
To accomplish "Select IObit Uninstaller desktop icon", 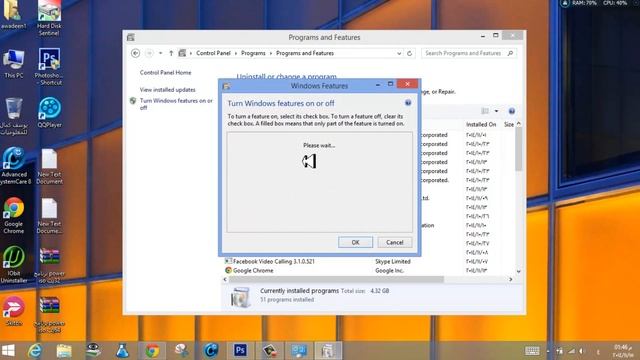I will click(x=13, y=264).
